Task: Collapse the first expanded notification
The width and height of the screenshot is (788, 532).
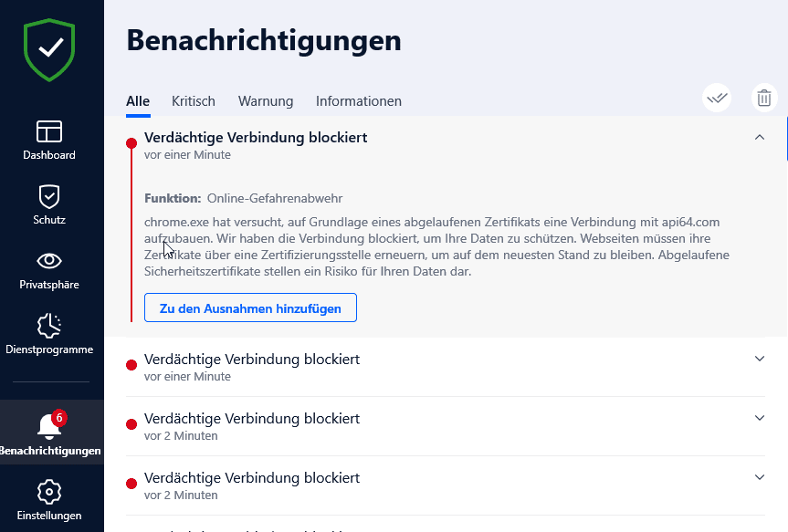Action: (759, 137)
